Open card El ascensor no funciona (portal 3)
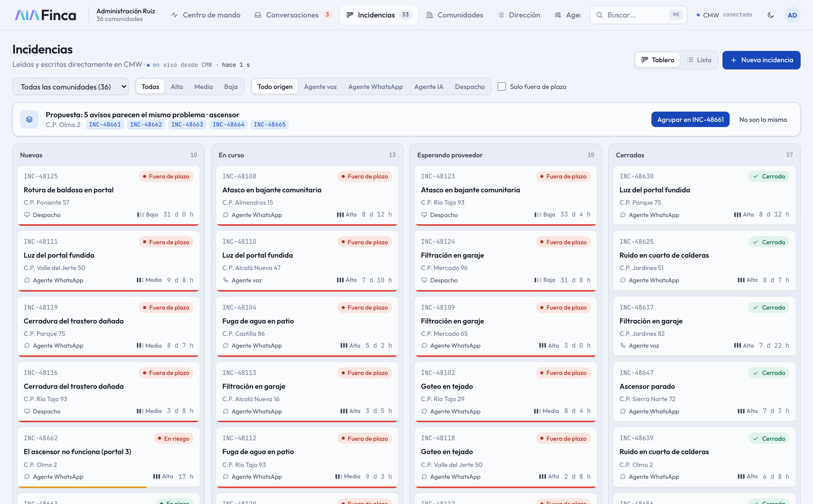Viewport: 813px width, 504px height. [x=108, y=457]
